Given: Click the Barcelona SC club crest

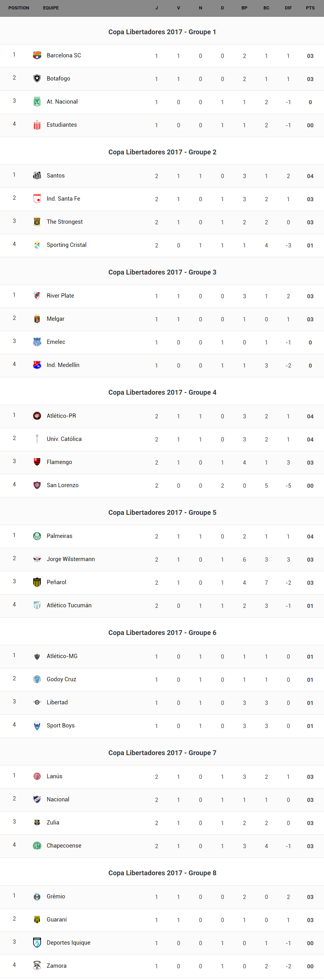Looking at the screenshot, I should tap(37, 56).
